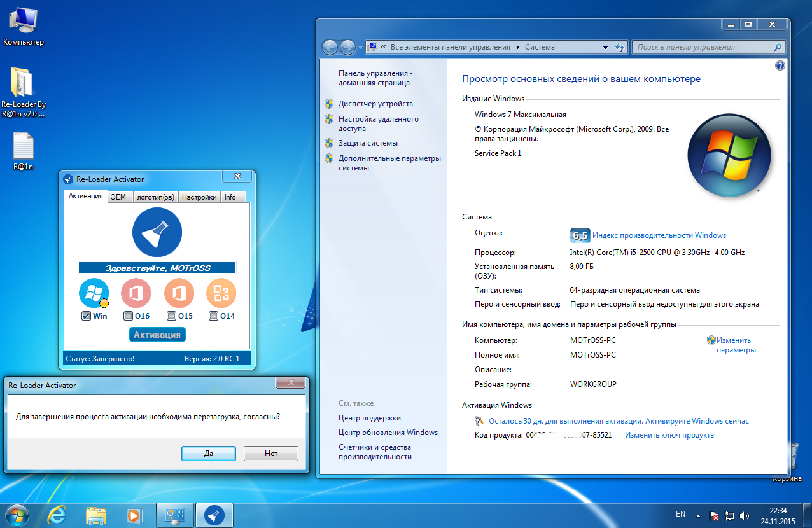This screenshot has height=528, width=812.
Task: Refresh the Control Panel address bar
Action: 620,47
